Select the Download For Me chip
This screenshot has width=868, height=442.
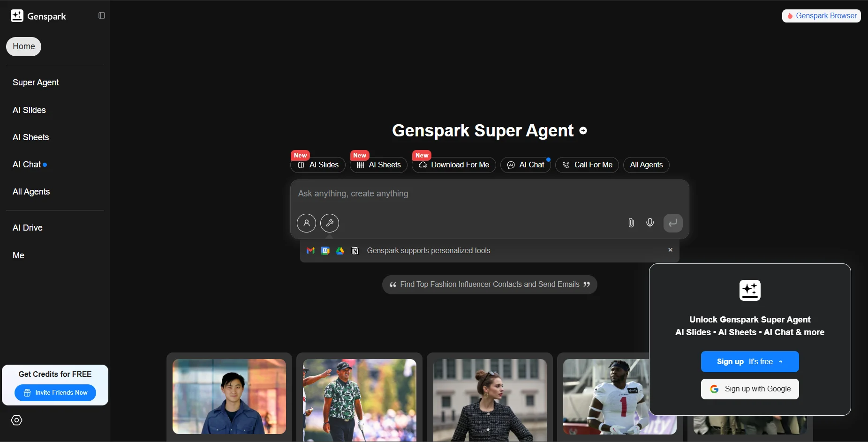pos(453,165)
